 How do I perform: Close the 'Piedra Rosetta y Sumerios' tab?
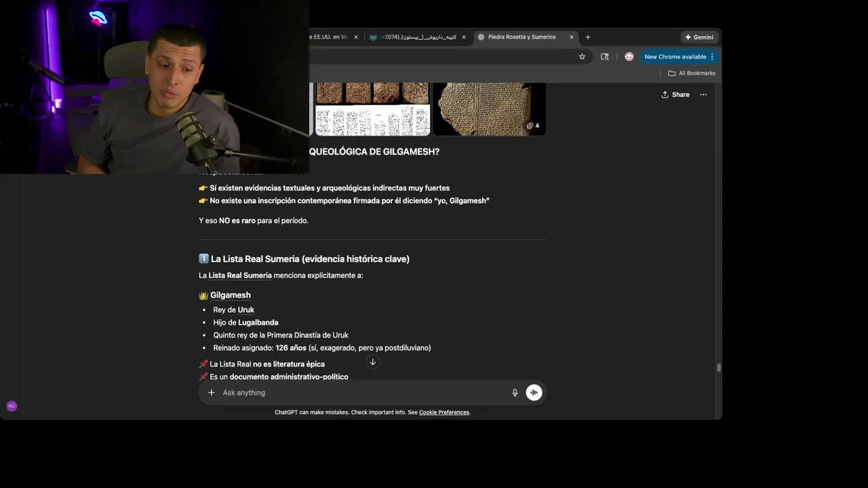click(x=572, y=37)
